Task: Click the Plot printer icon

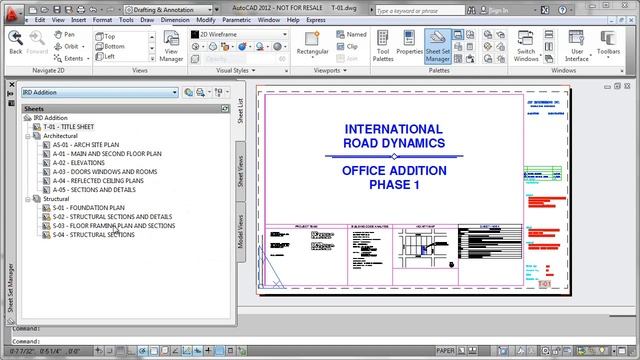Action: 81,9
